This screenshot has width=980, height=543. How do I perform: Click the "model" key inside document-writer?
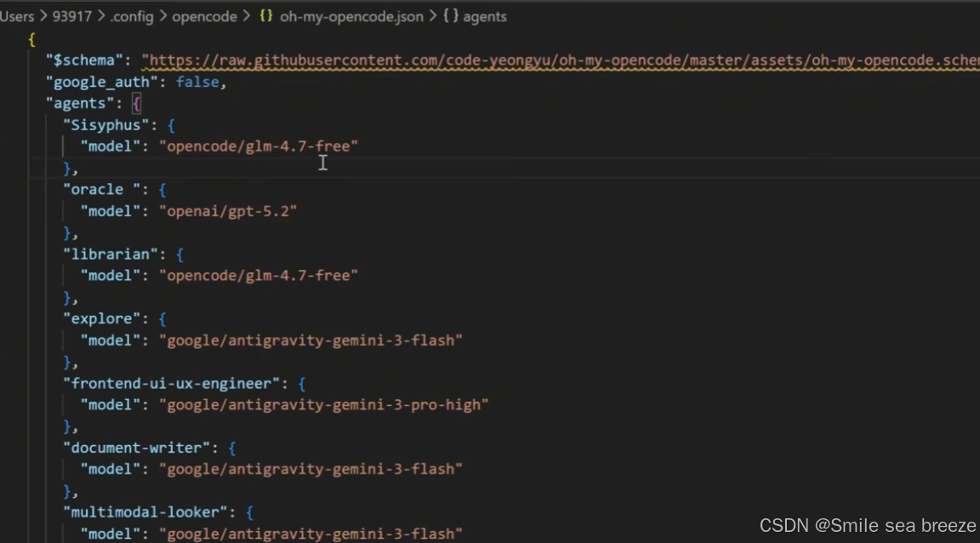click(110, 469)
